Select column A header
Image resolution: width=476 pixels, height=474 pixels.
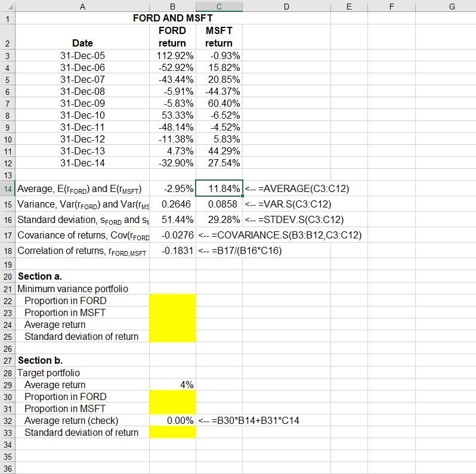(82, 6)
